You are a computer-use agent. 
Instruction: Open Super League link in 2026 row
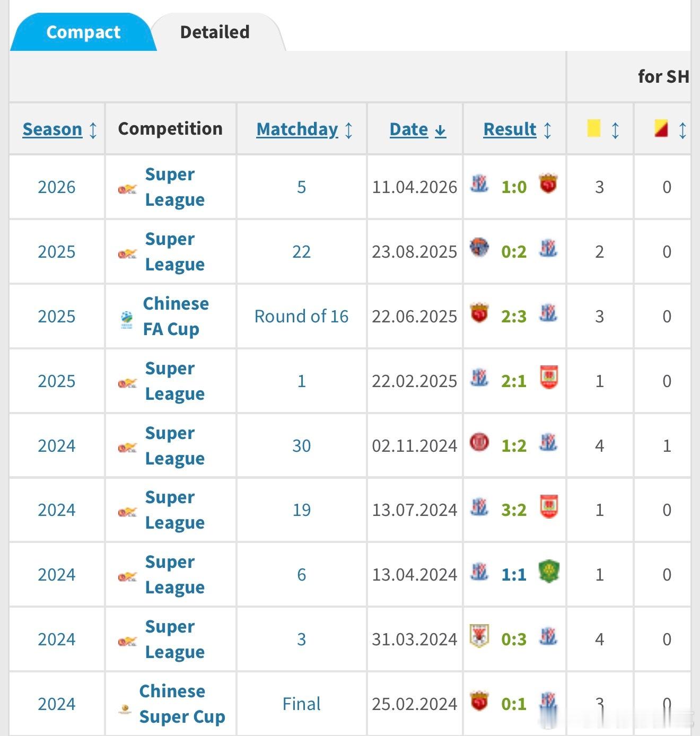pos(174,187)
